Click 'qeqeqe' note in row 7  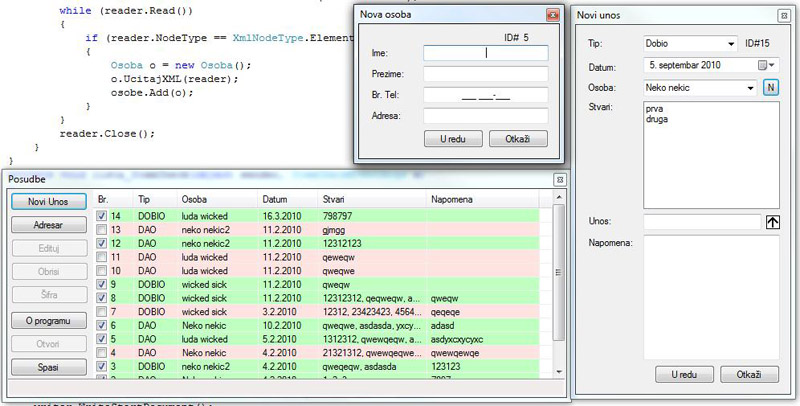pyautogui.click(x=445, y=312)
